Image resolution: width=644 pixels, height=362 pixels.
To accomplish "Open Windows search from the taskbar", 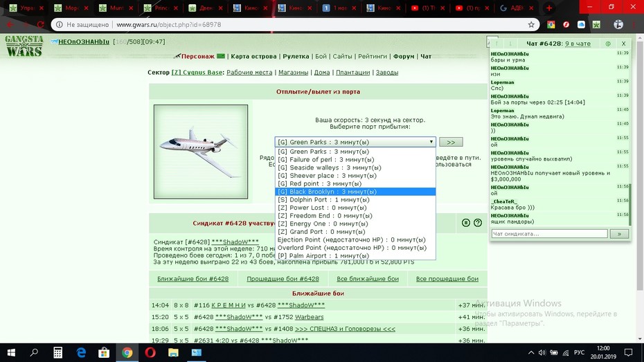I will 34,352.
